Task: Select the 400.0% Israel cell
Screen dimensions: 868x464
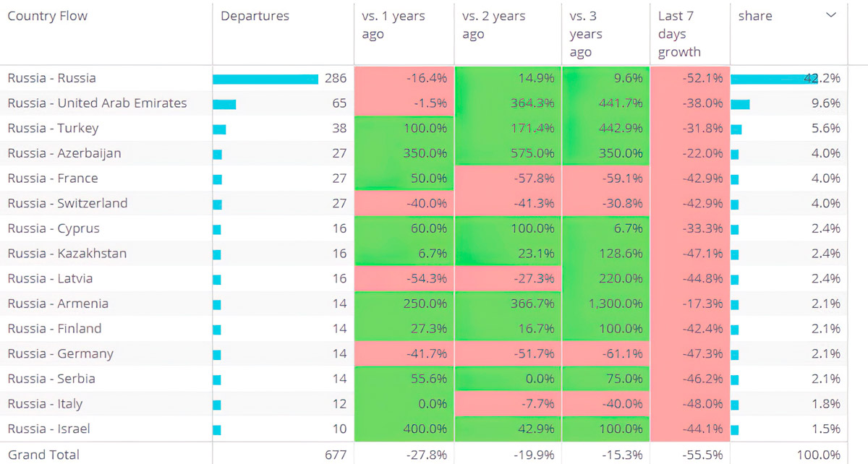Action: (x=404, y=429)
